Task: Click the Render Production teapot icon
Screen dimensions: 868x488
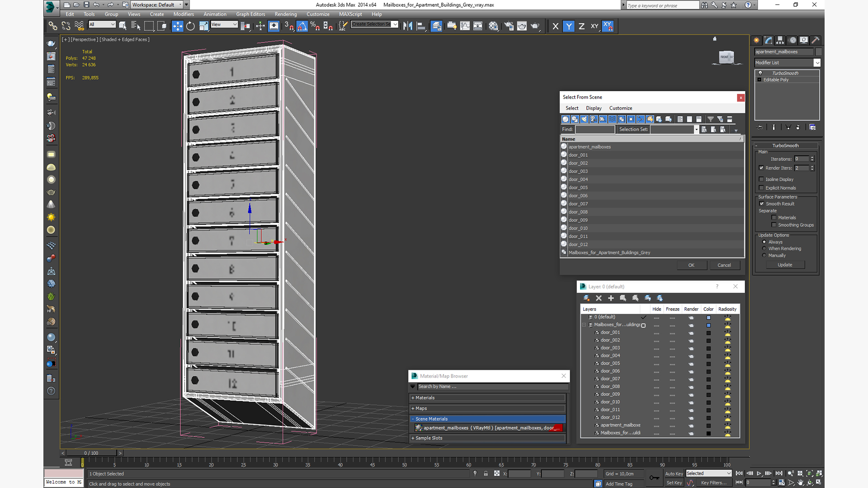Action: pos(535,26)
